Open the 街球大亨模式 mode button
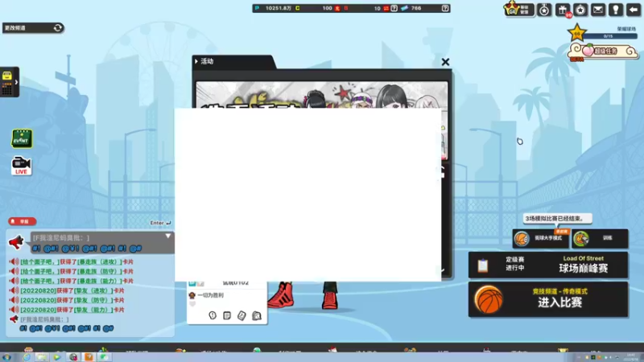Image resolution: width=644 pixels, height=362 pixels. tap(541, 238)
